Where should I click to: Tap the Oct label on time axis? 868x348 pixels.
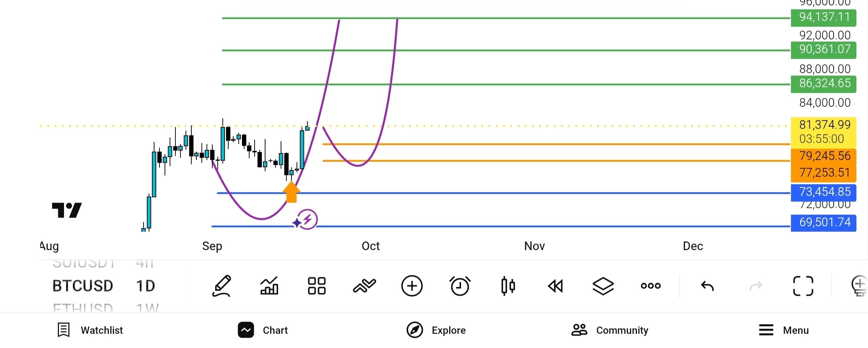coord(371,246)
